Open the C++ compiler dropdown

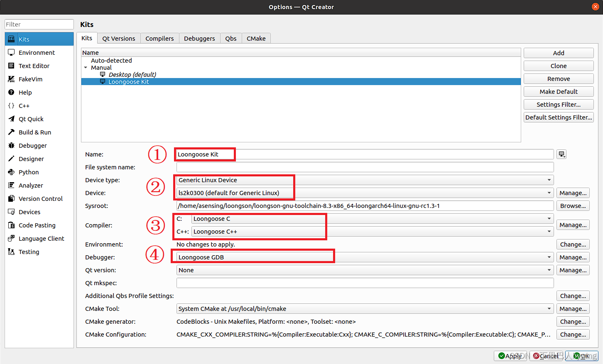[373, 231]
